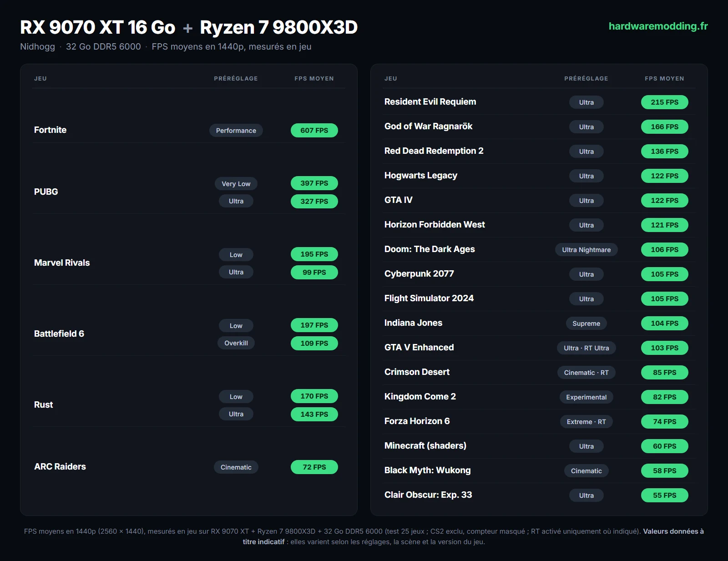
Task: Select the Supreme preset for Indiana Jones
Action: click(586, 323)
